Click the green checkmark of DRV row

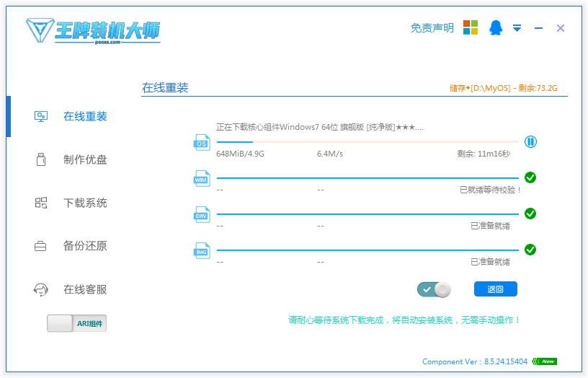coord(530,214)
